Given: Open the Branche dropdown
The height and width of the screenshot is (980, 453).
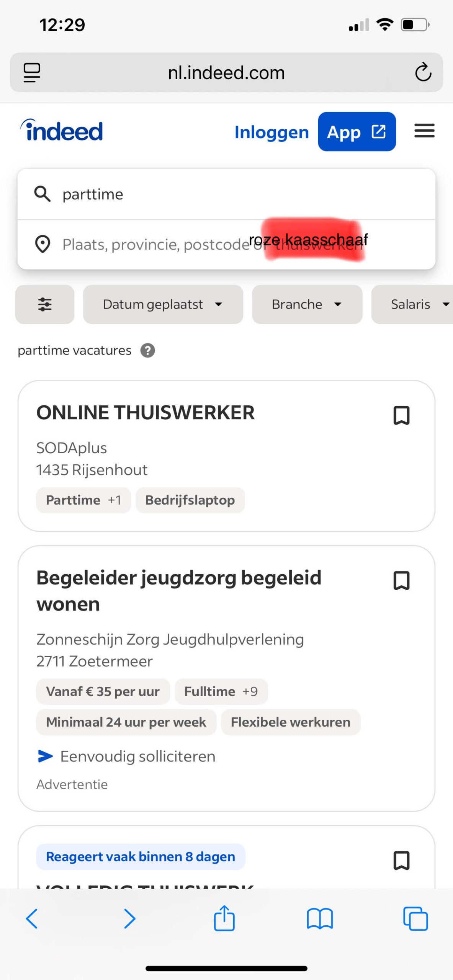Looking at the screenshot, I should coord(307,304).
